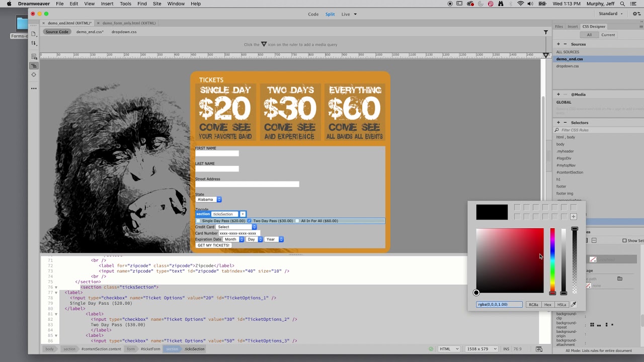Screen dimensions: 644x362
Task: Click the Open Documents icon in left toolbar
Action: (x=34, y=34)
